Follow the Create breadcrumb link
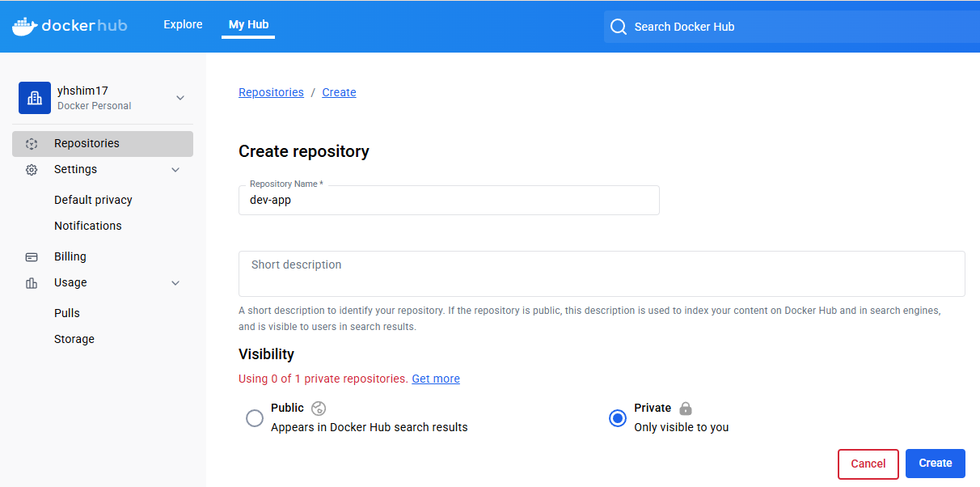This screenshot has width=980, height=487. click(339, 92)
